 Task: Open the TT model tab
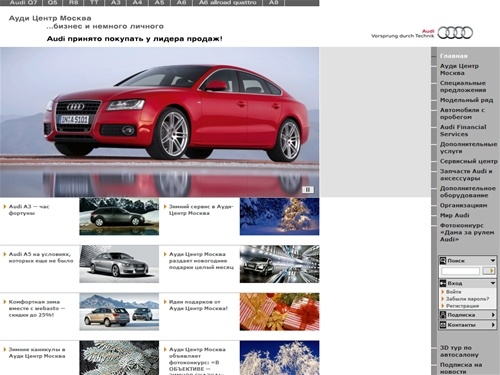point(94,3)
